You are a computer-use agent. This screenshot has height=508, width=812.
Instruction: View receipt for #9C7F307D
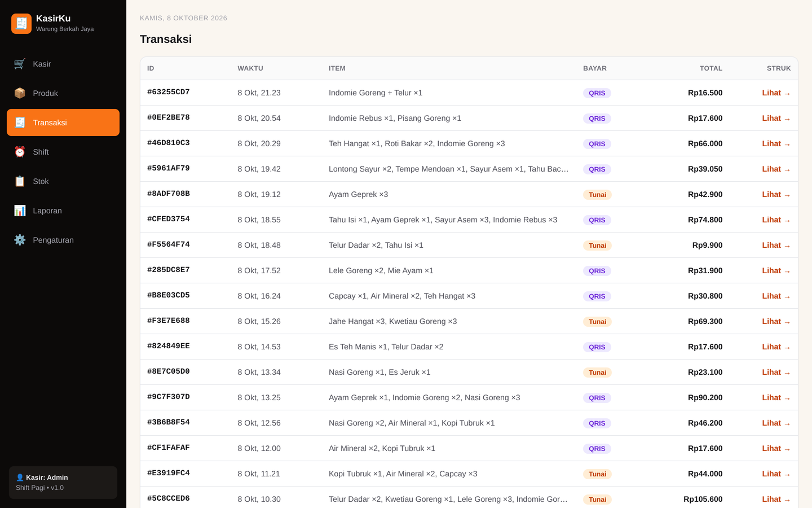776,397
